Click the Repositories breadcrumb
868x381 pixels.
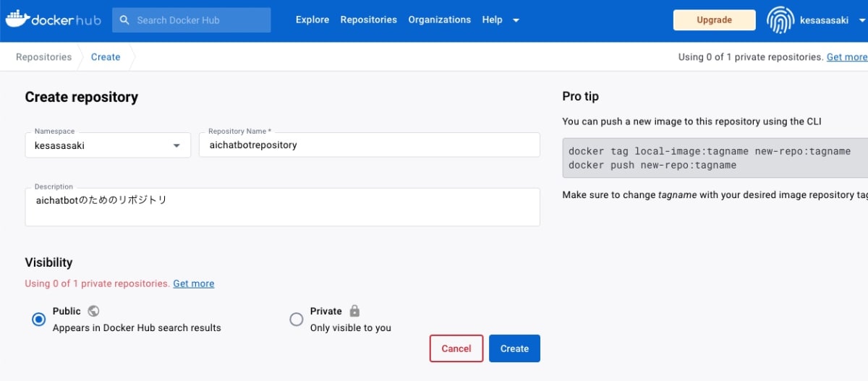point(43,57)
